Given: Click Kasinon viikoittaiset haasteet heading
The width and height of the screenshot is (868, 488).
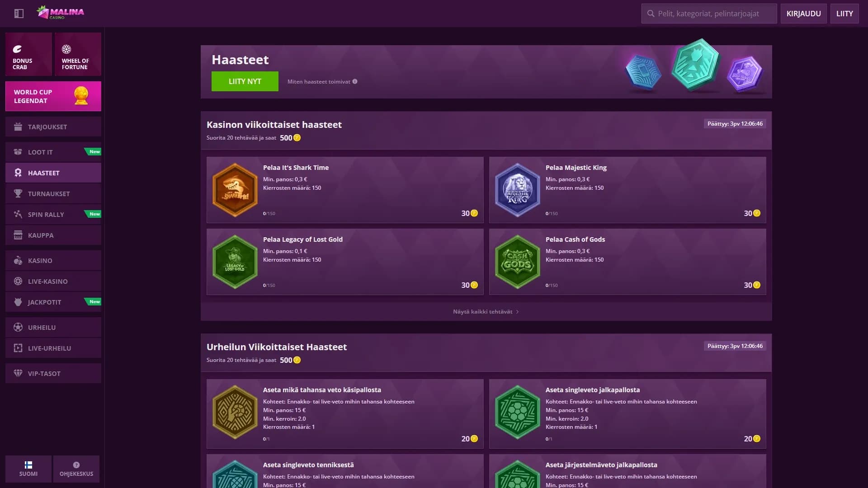Looking at the screenshot, I should click(x=274, y=125).
